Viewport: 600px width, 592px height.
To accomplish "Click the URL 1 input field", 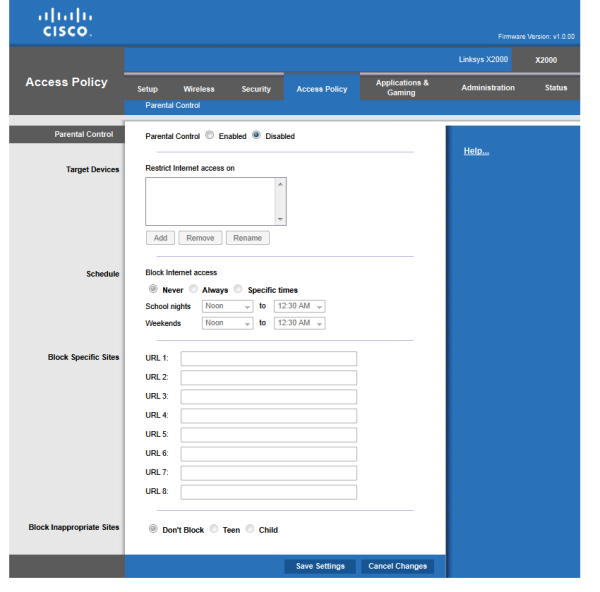I will click(268, 358).
